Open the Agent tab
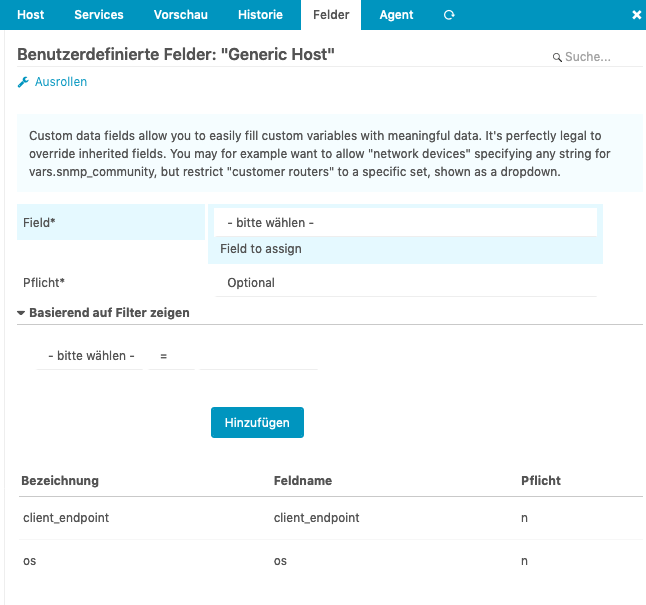Screen dimensions: 646x605 (396, 15)
